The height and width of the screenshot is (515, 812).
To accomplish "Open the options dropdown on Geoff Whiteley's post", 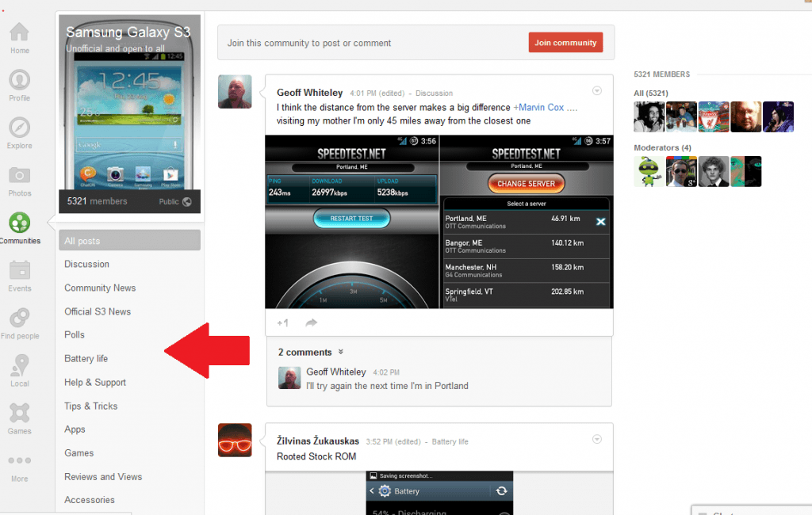I will [596, 90].
